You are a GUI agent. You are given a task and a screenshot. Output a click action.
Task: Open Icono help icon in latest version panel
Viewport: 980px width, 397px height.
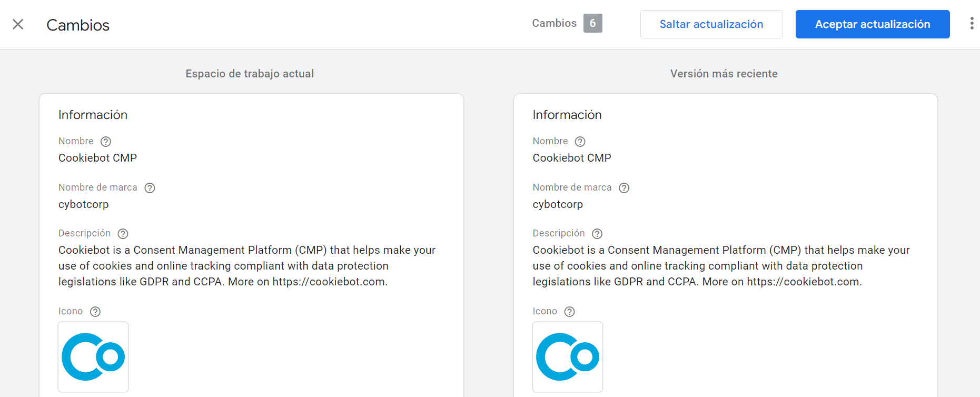click(569, 312)
